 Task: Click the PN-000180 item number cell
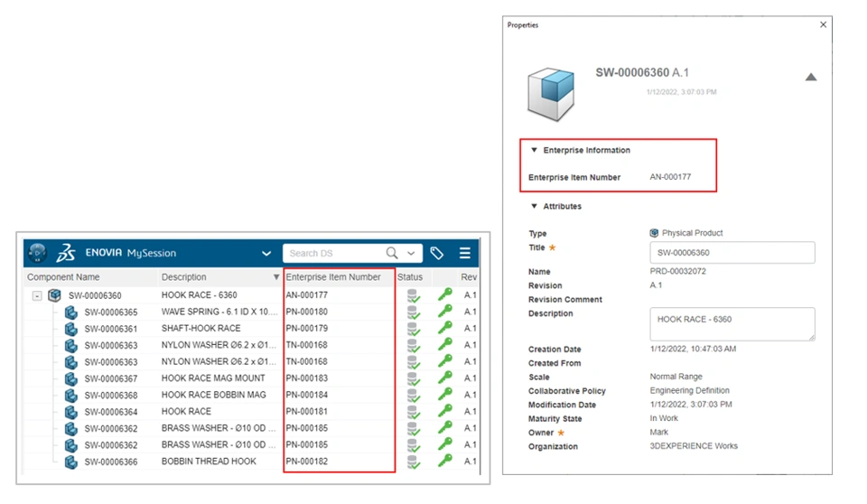(307, 312)
